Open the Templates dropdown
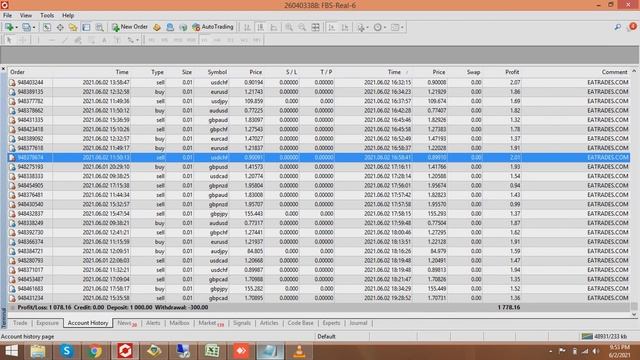Screen dimensions: 640x360 397,27
